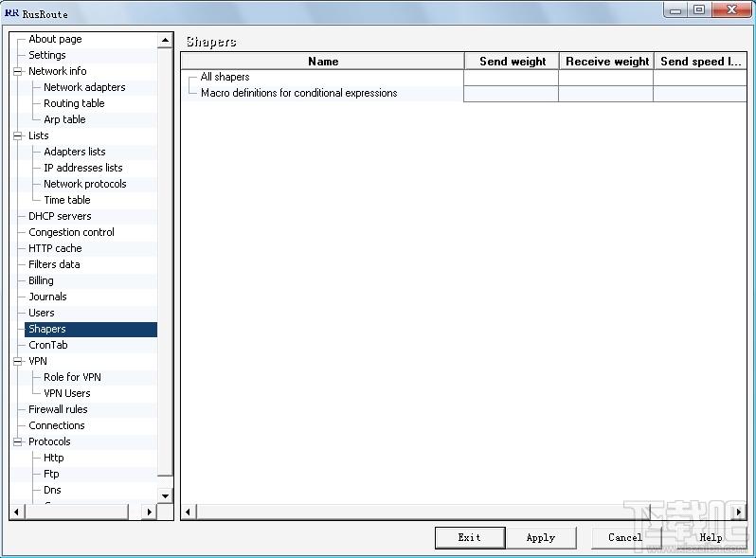
Task: Collapse the Lists tree node
Action: (x=18, y=135)
